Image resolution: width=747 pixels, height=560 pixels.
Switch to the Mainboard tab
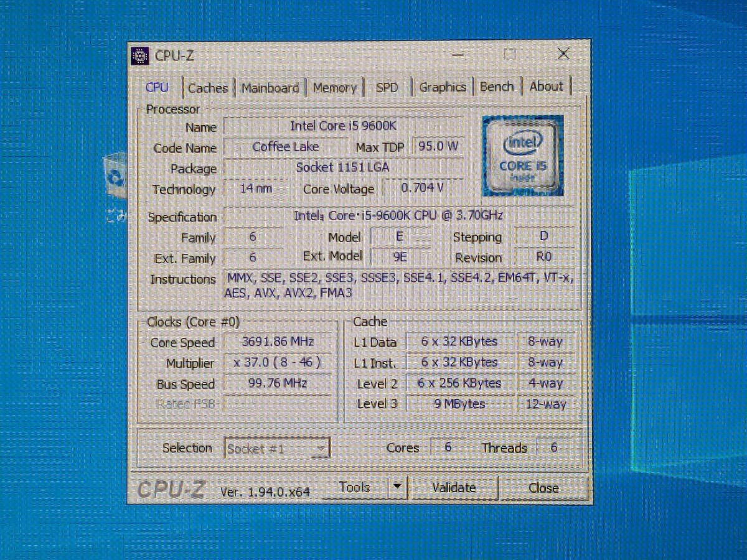[x=270, y=88]
